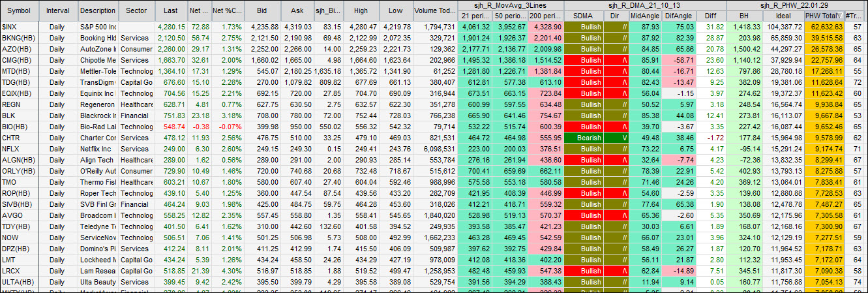Select the NOW symbol cell
The width and height of the screenshot is (868, 293).
[20, 238]
